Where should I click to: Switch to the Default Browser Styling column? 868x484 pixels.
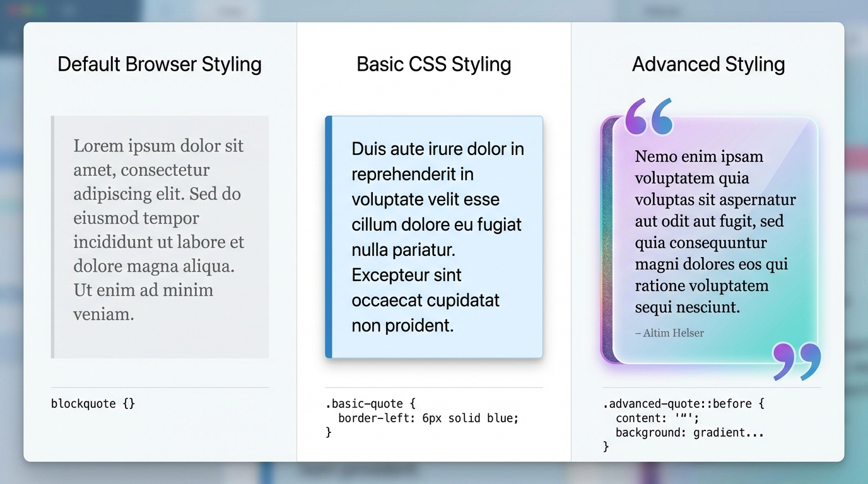(x=159, y=64)
